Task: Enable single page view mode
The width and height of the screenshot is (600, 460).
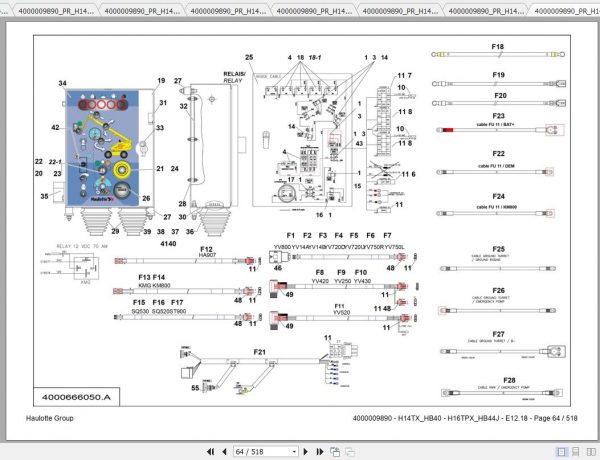Action: (561, 452)
